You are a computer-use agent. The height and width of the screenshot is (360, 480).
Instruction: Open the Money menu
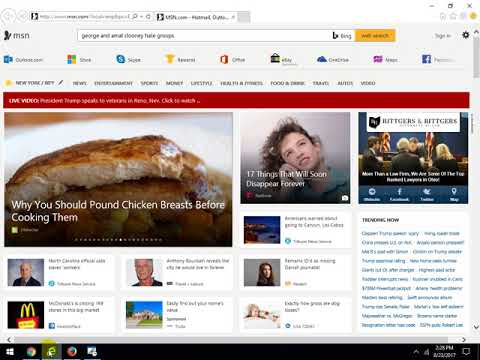coord(174,83)
